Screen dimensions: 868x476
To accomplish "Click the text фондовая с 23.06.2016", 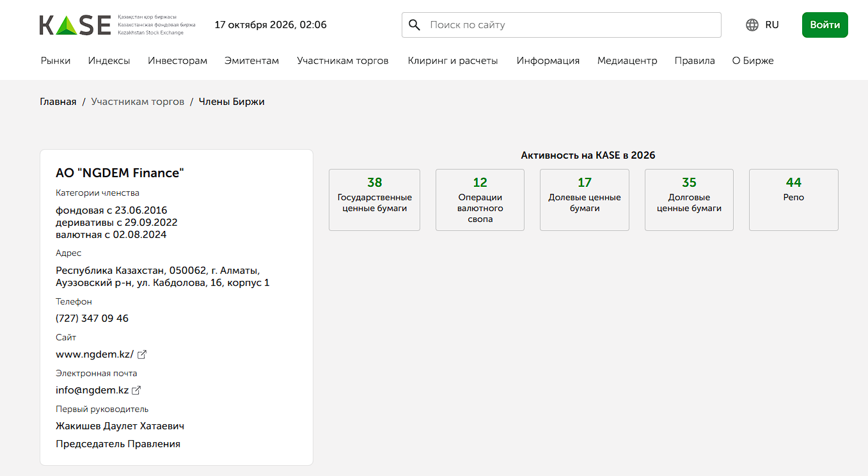I will point(111,210).
